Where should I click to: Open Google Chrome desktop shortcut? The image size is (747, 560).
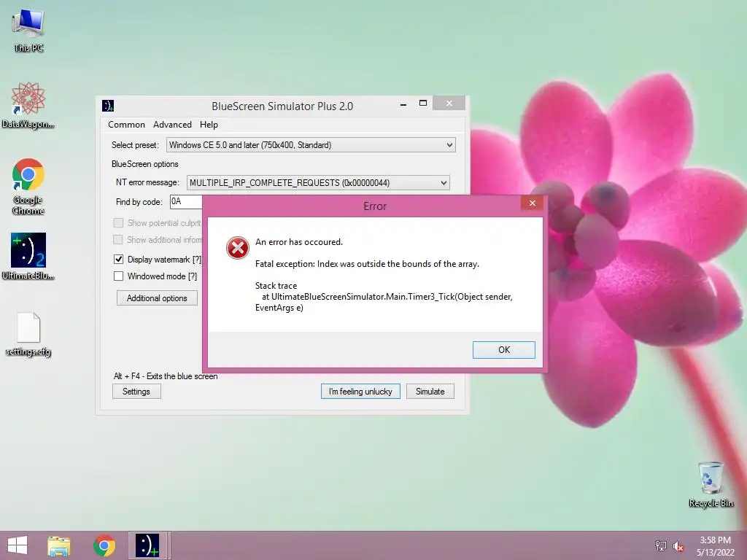tap(28, 186)
